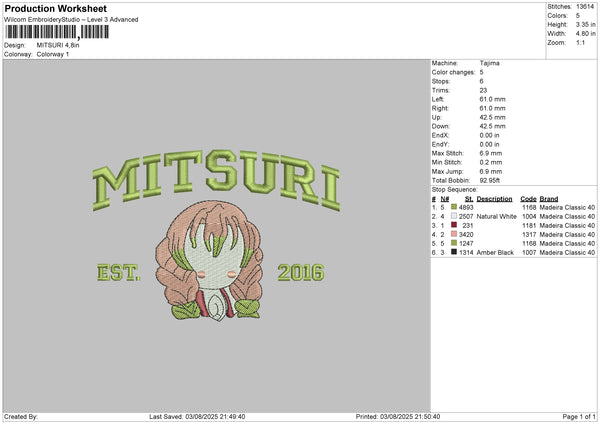This screenshot has height=424, width=600.
Task: Click the 'St.' column header
Action: point(469,199)
